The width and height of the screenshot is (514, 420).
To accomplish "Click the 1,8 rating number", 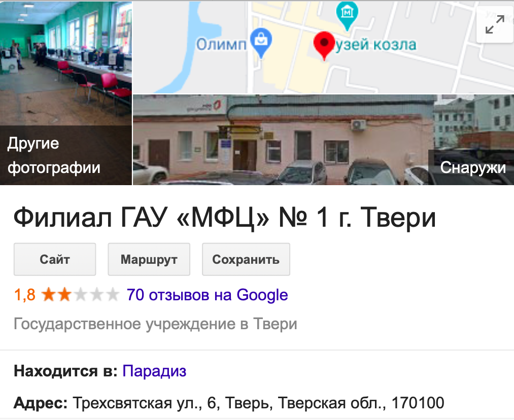I will [24, 295].
